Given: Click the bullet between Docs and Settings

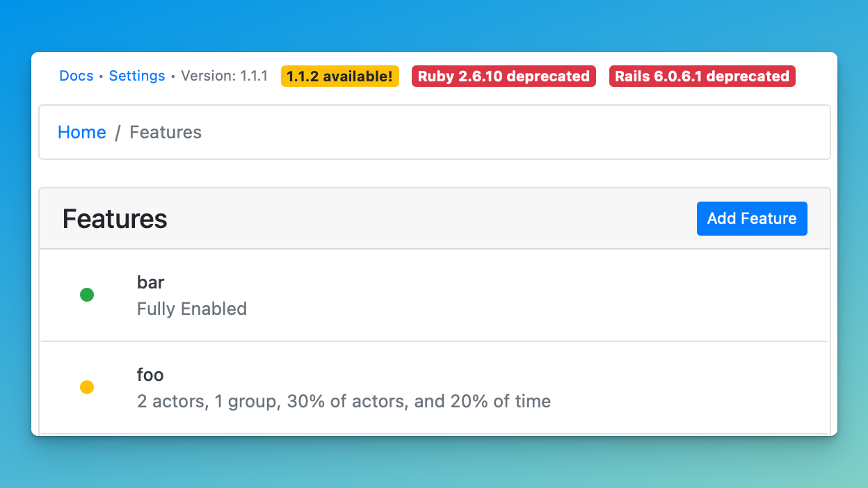Looking at the screenshot, I should point(102,76).
